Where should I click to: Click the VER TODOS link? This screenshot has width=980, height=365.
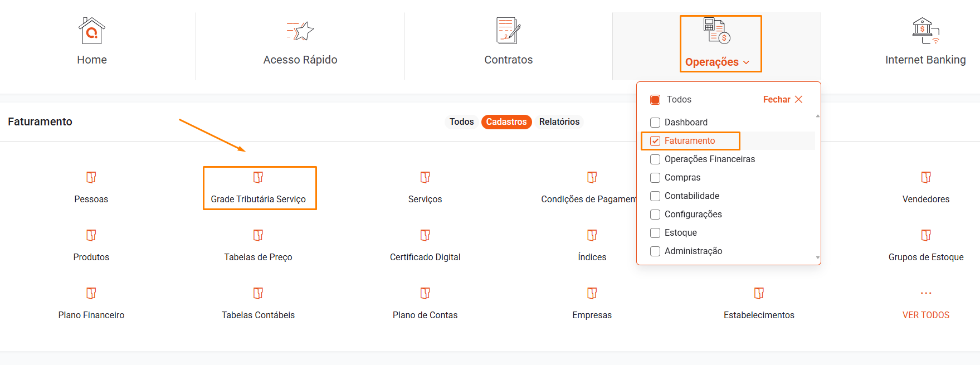click(925, 315)
